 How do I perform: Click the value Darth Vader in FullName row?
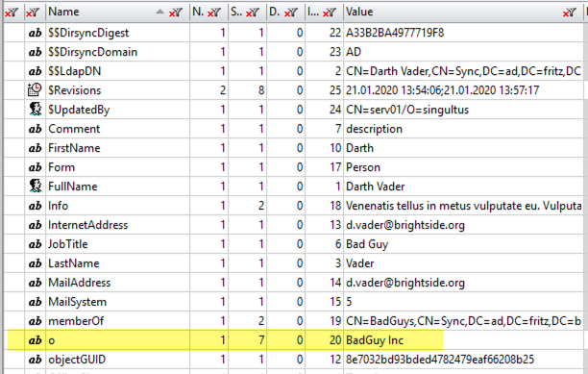click(376, 187)
